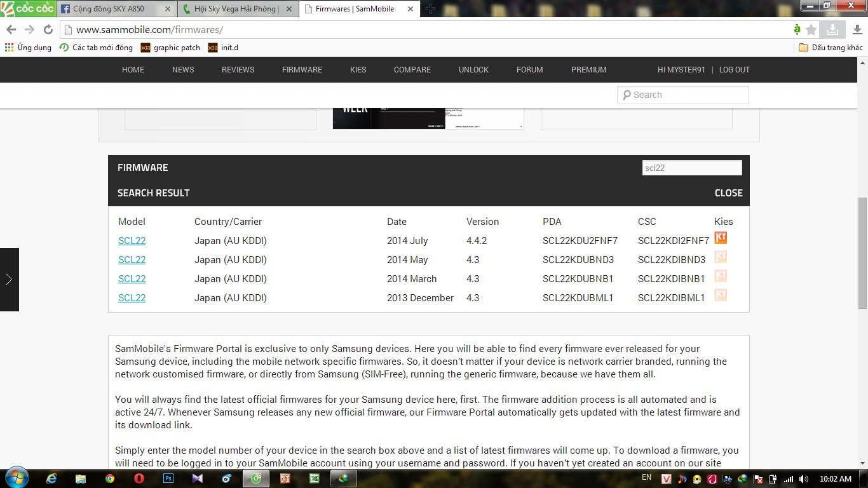Reload the SamMobile page
The image size is (868, 488).
click(x=48, y=30)
